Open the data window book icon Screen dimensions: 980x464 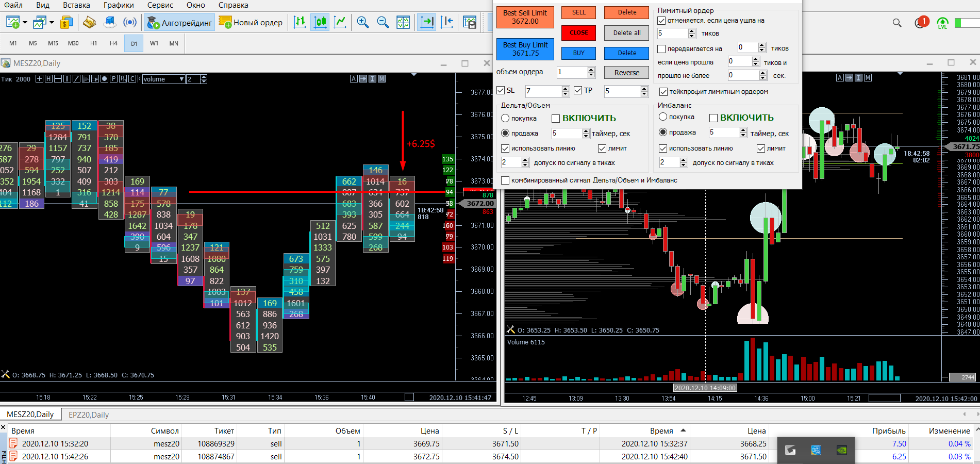click(x=90, y=22)
